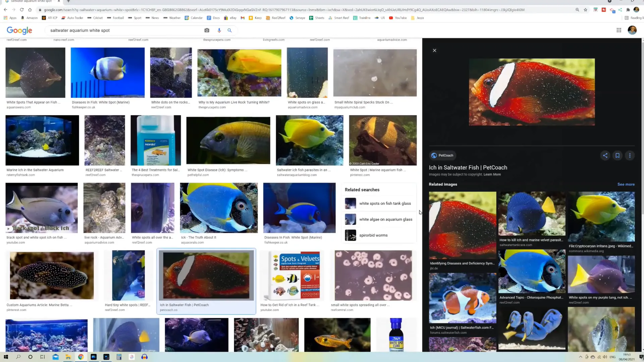Open Windows taskbar search

[x=18, y=357]
